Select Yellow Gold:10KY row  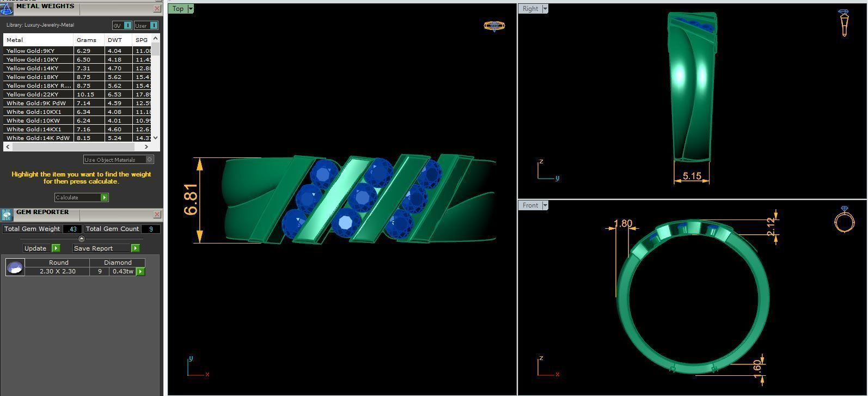[77, 59]
